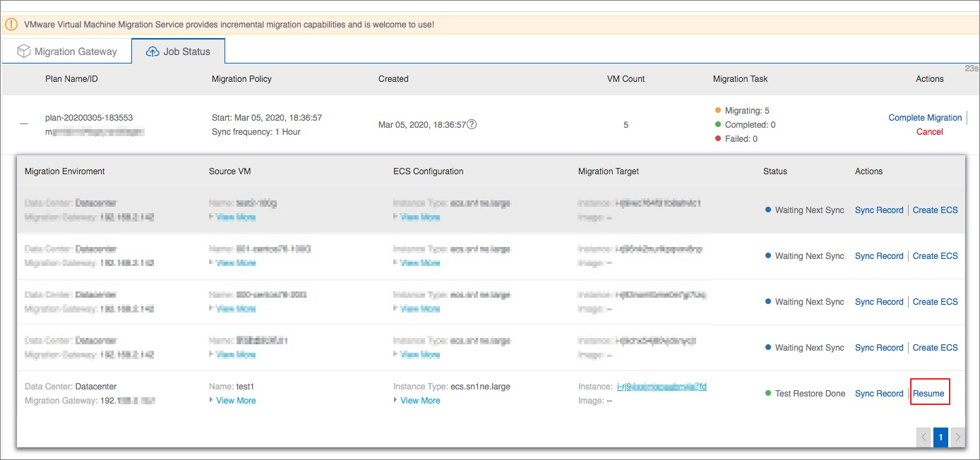Image resolution: width=980 pixels, height=460 pixels.
Task: Click the Created column header
Action: [x=393, y=79]
